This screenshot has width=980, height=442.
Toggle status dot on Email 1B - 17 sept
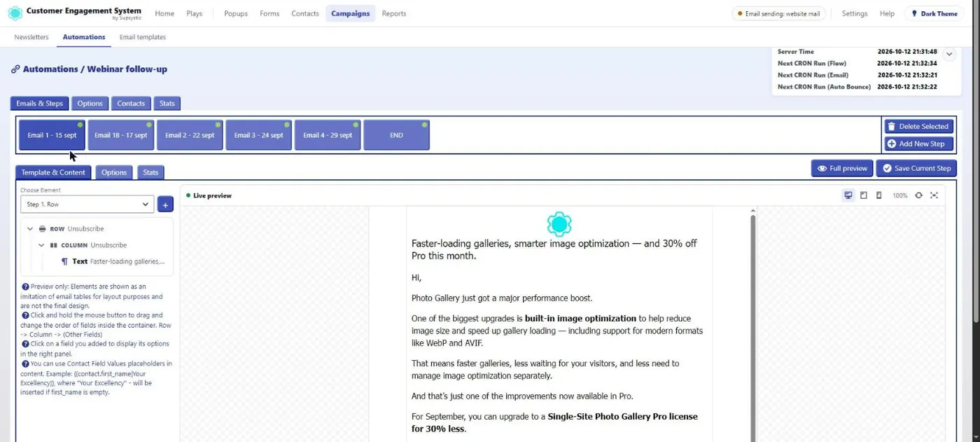pos(149,125)
